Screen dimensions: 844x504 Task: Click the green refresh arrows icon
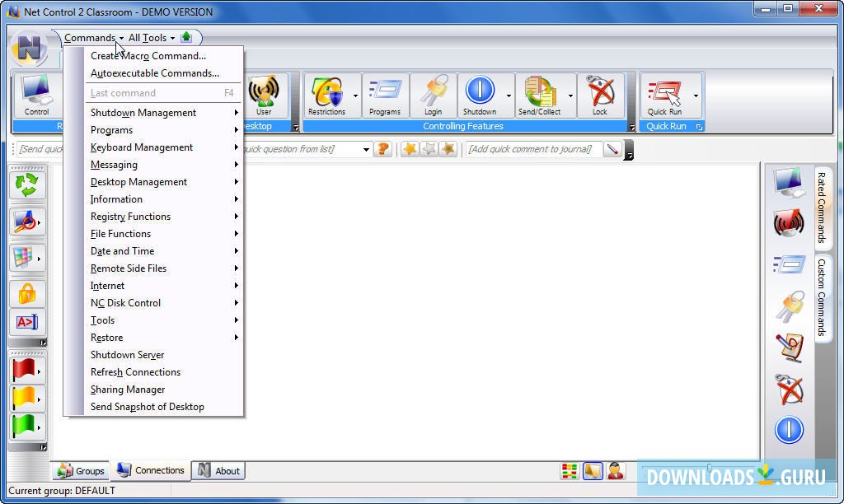(26, 185)
